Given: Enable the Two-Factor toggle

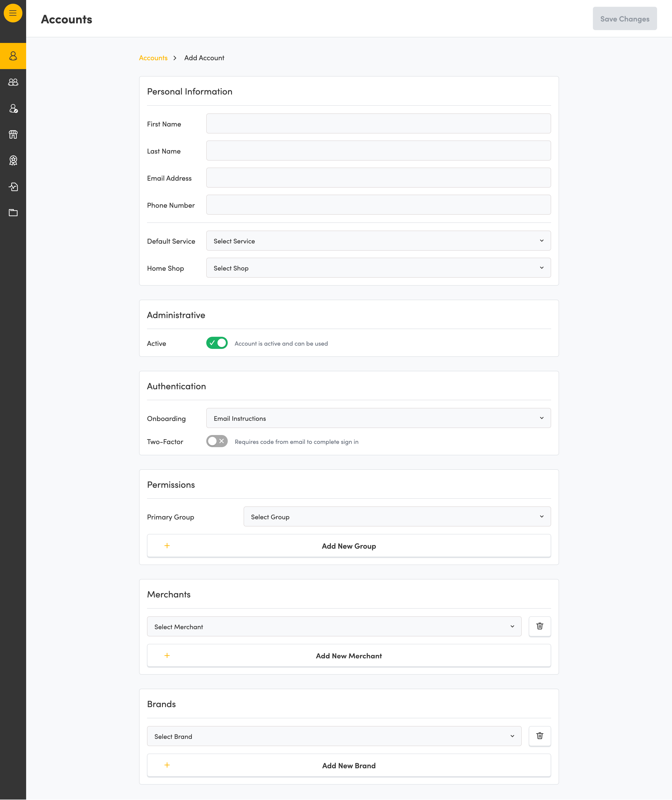Looking at the screenshot, I should (217, 441).
